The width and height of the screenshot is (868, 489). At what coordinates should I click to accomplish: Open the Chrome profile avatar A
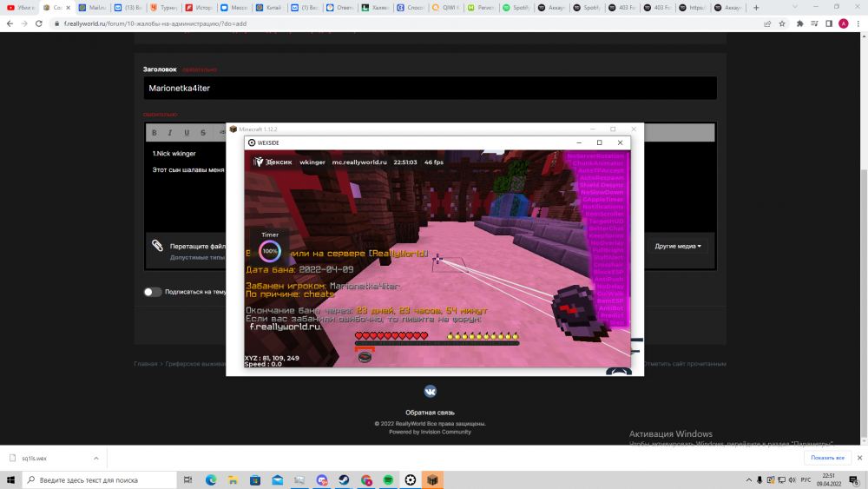point(844,23)
